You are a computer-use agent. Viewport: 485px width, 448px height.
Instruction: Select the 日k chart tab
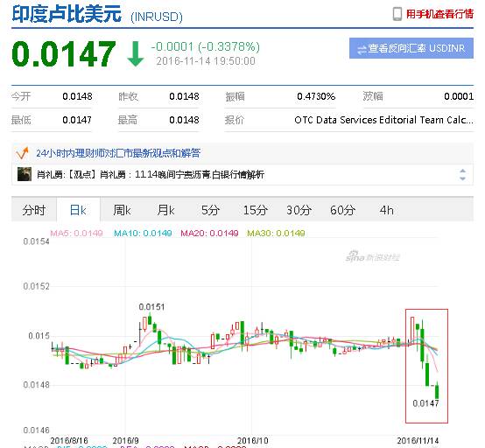tap(78, 210)
